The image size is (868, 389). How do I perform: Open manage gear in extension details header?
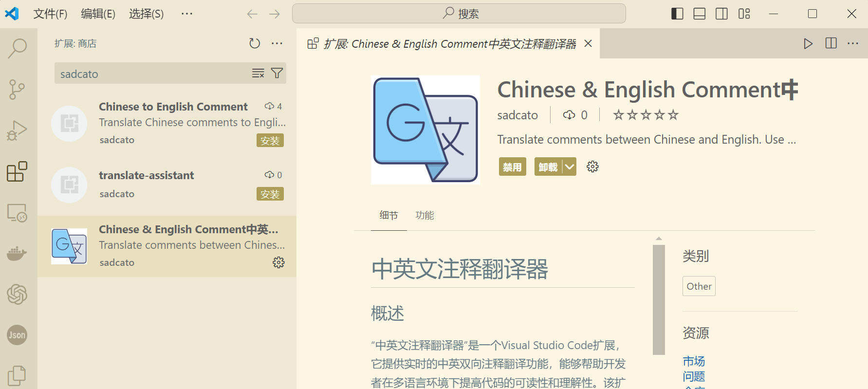pyautogui.click(x=592, y=167)
